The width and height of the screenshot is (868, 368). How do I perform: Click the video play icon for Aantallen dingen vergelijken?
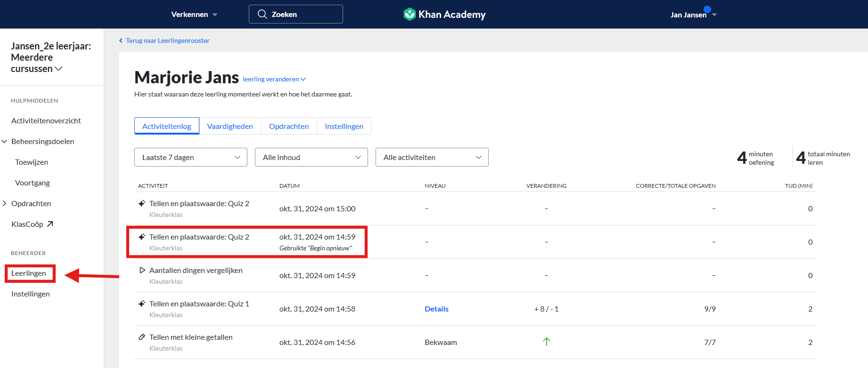pos(142,270)
